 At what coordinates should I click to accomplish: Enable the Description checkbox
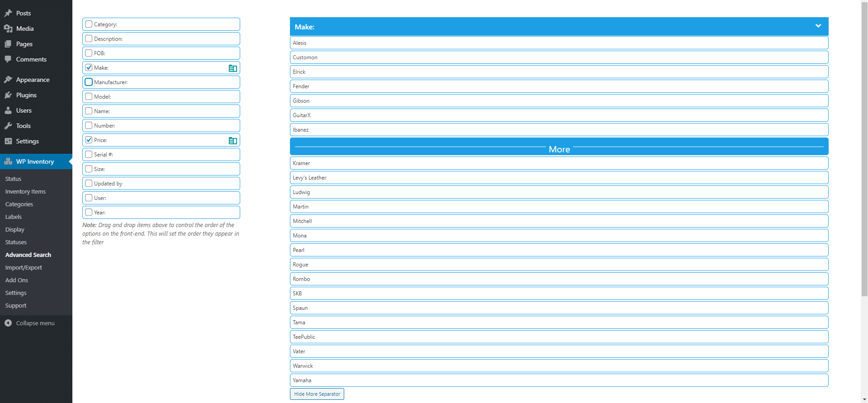(x=89, y=38)
